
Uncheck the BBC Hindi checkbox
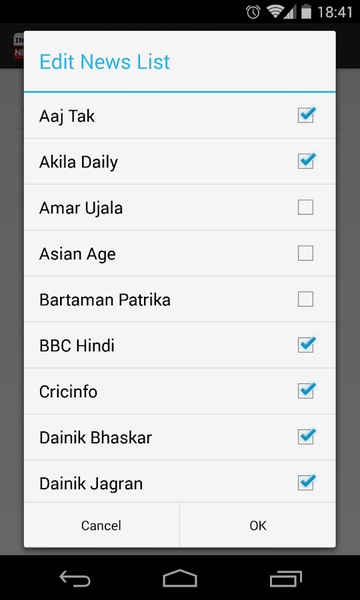pyautogui.click(x=306, y=345)
